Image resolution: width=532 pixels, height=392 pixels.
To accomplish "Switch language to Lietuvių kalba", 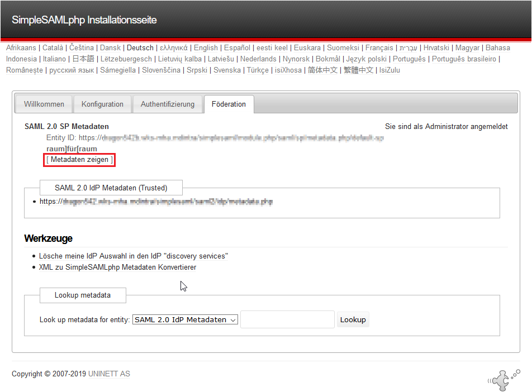I will [x=180, y=59].
